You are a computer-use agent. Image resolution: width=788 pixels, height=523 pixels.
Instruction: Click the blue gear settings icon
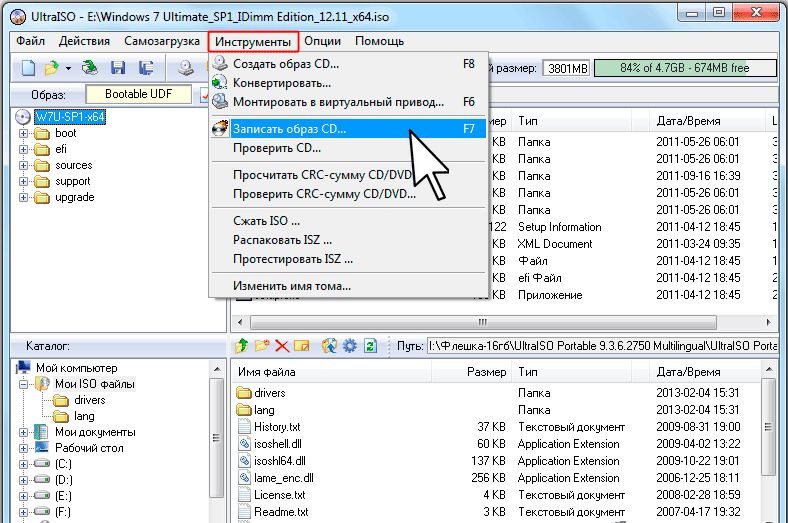(x=350, y=346)
